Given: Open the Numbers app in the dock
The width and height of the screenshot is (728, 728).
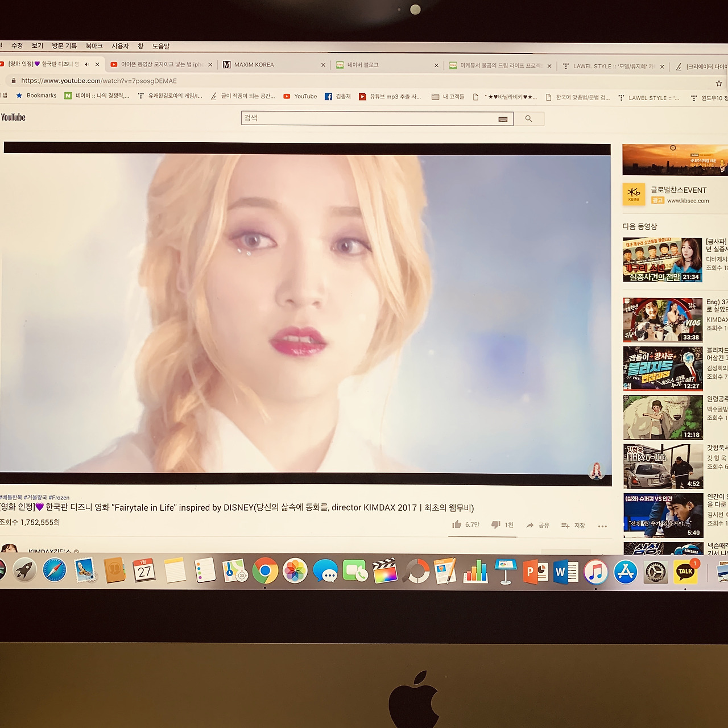Looking at the screenshot, I should coord(475,572).
